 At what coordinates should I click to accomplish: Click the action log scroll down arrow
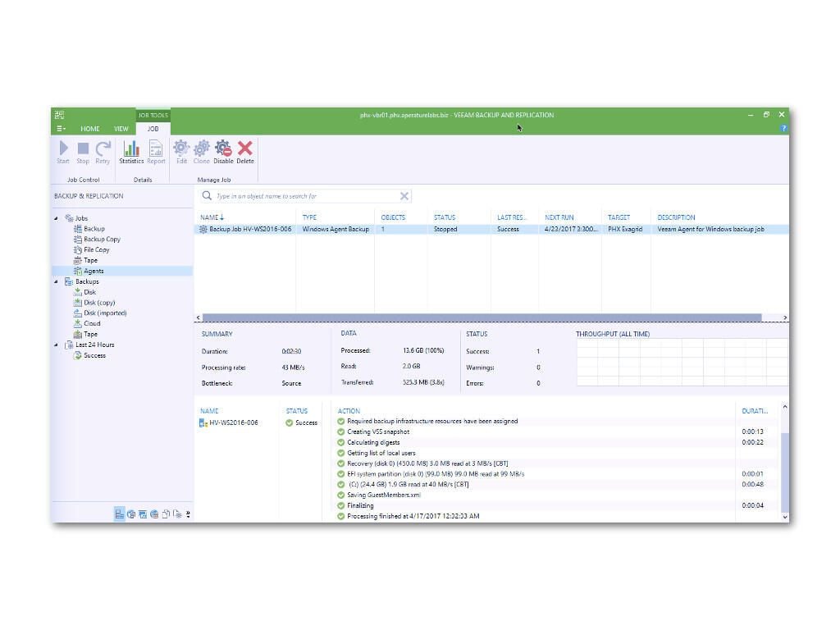785,517
